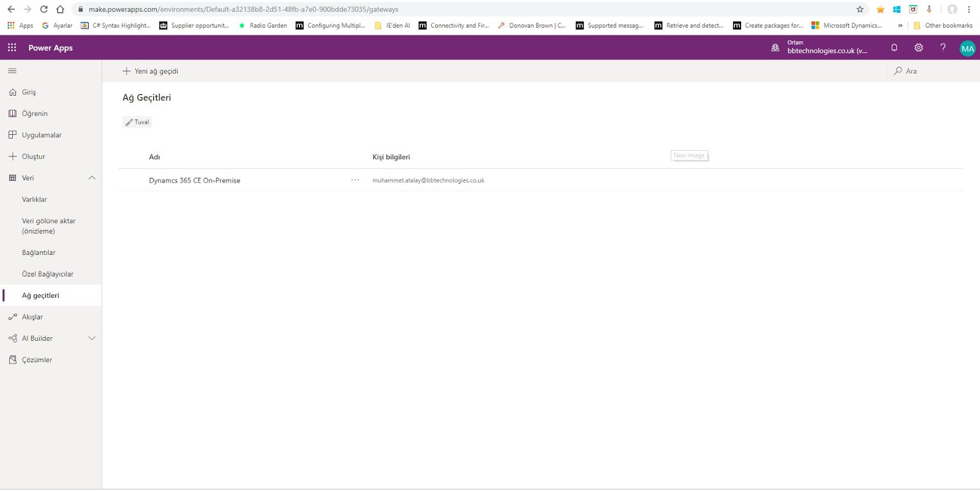Open MA account avatar menu
980x491 pixels.
tap(968, 48)
